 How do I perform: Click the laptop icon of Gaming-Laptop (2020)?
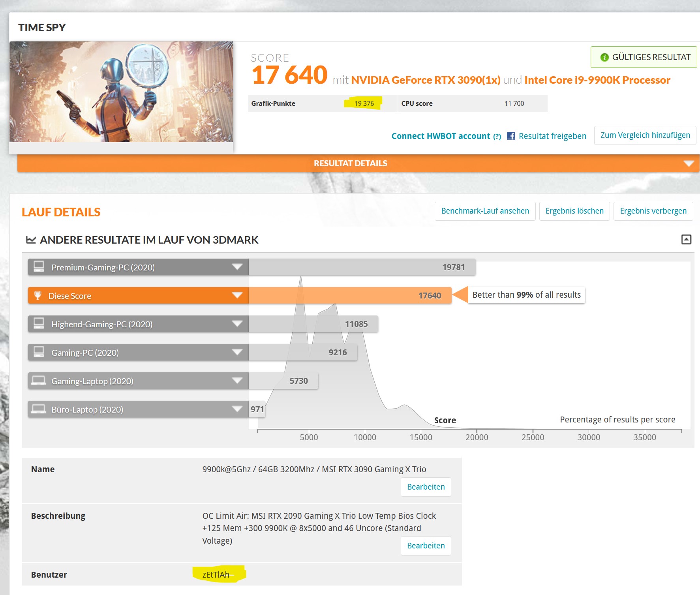click(x=39, y=380)
